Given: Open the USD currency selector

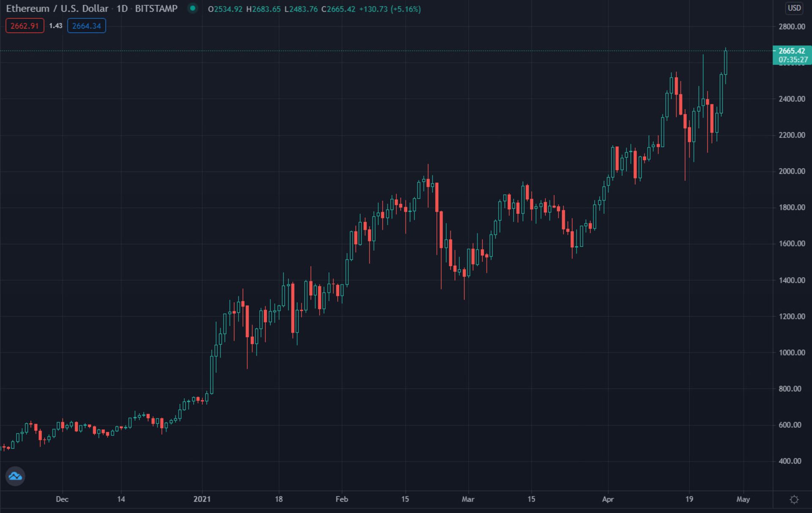Looking at the screenshot, I should click(x=794, y=8).
